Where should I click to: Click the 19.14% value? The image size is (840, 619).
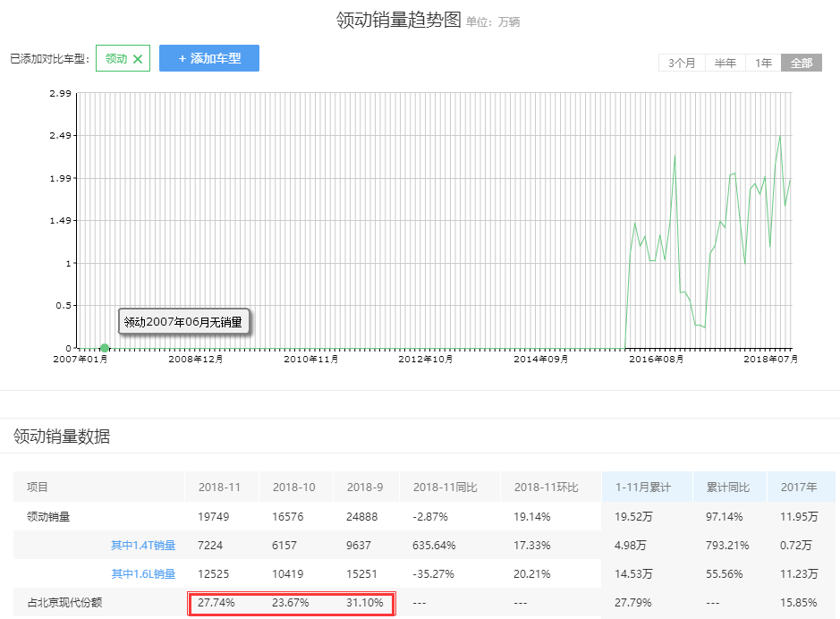point(532,517)
